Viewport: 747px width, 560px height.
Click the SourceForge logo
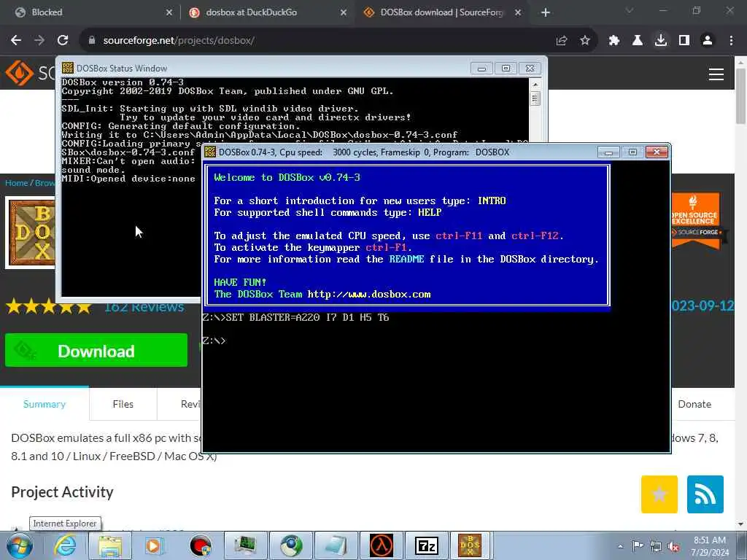28,73
